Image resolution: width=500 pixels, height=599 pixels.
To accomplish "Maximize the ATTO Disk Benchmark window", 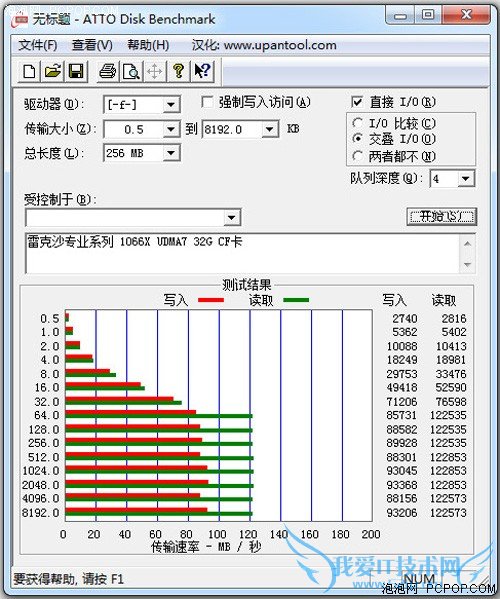I will click(428, 16).
